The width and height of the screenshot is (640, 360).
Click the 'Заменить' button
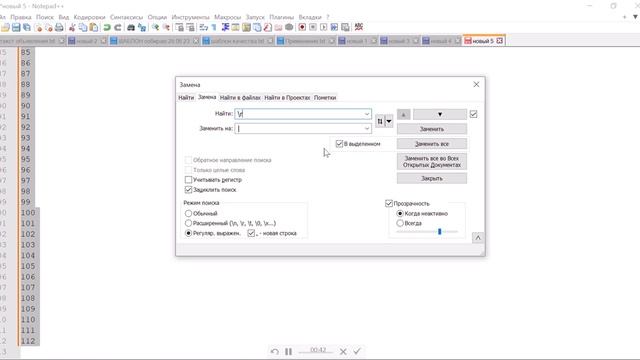(432, 129)
